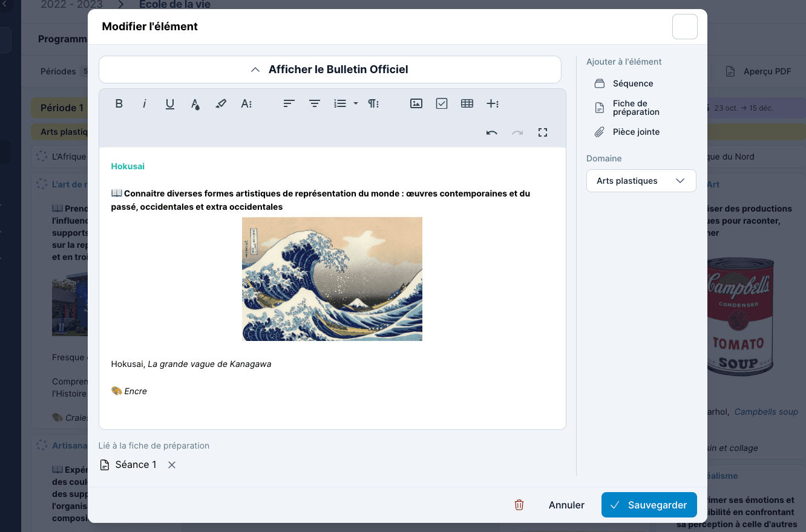This screenshot has height=532, width=806.
Task: Click the caption La grande vague de Kanagawa
Action: (209, 364)
